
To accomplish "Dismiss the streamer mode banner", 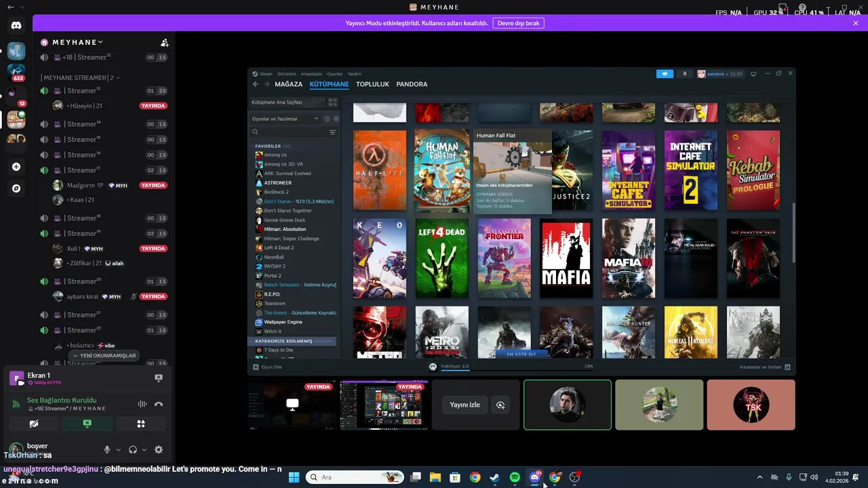I will coord(856,23).
